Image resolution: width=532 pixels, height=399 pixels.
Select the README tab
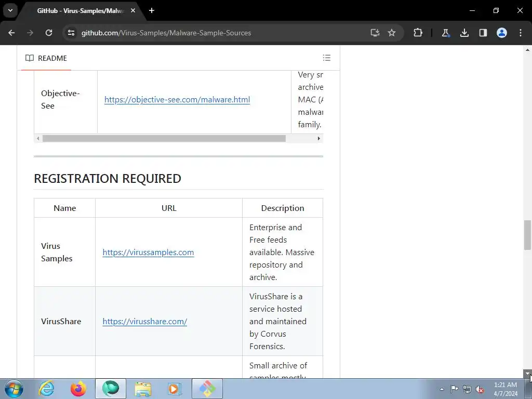(46, 58)
